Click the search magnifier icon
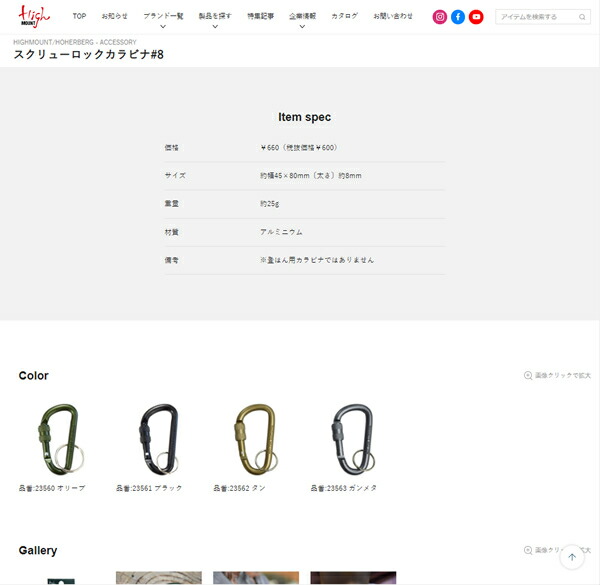Image resolution: width=600 pixels, height=585 pixels. (582, 17)
